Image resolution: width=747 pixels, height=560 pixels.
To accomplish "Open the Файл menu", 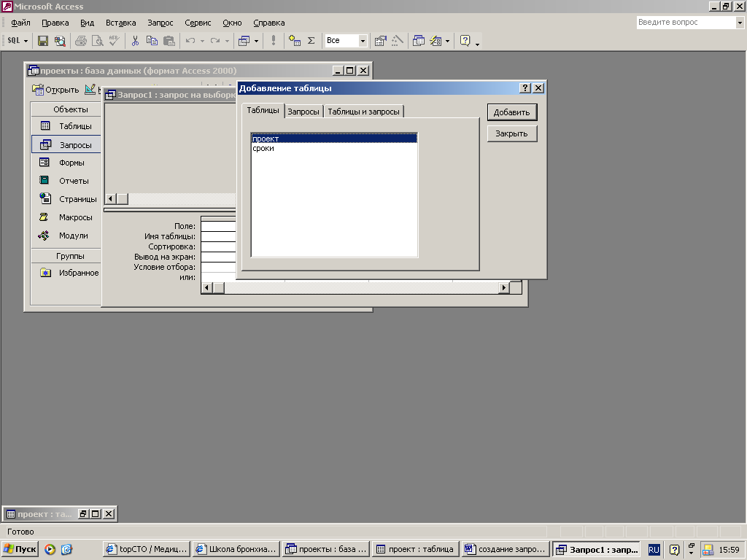I will click(20, 23).
